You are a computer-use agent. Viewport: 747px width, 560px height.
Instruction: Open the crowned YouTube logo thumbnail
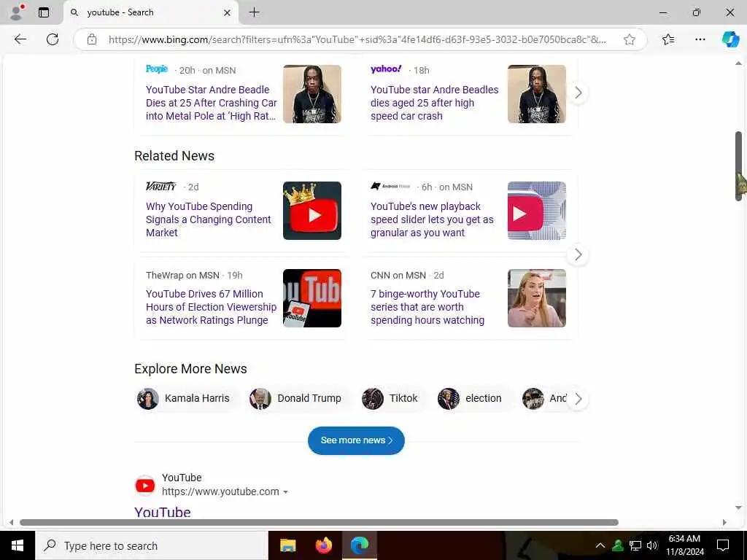coord(312,211)
